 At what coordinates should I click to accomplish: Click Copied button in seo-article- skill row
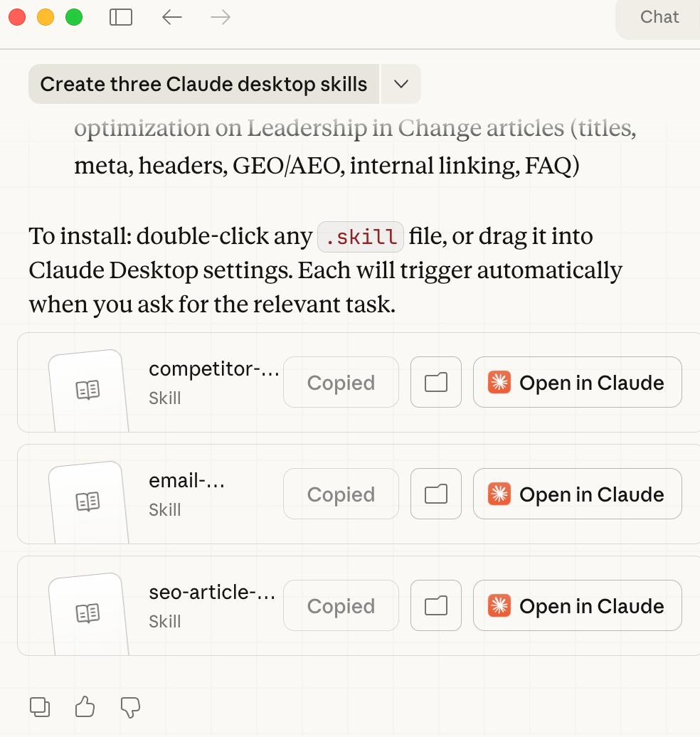click(x=341, y=605)
